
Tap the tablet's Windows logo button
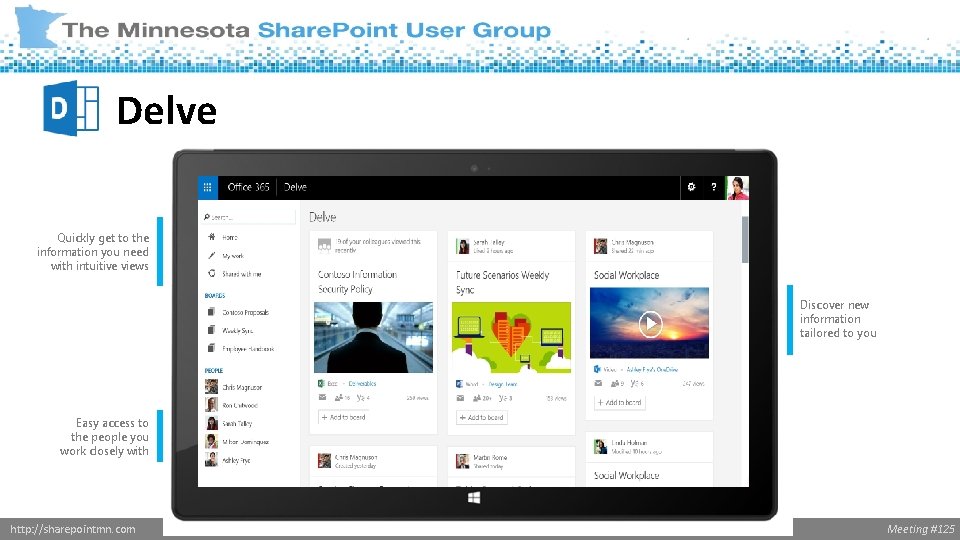click(x=474, y=498)
